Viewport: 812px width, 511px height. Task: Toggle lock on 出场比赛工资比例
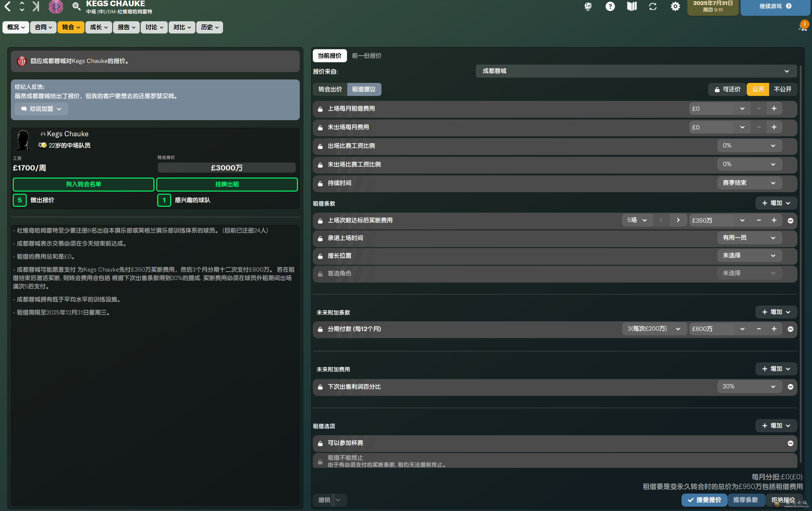pyautogui.click(x=320, y=146)
